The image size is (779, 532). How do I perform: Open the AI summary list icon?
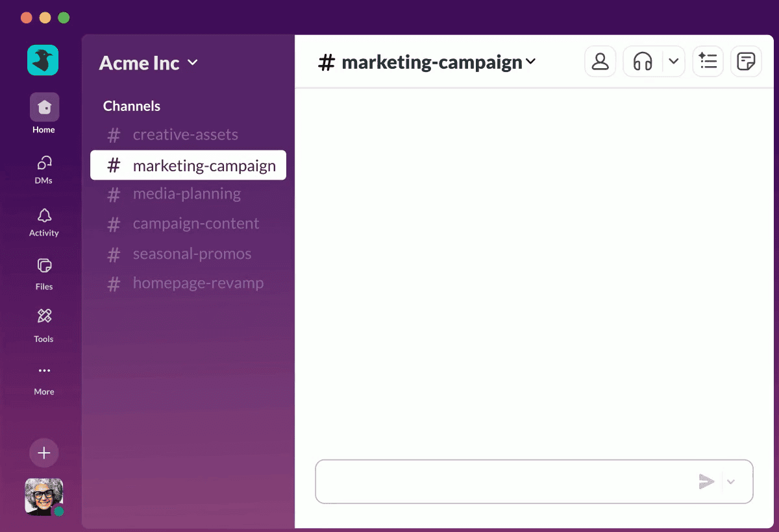[708, 62]
